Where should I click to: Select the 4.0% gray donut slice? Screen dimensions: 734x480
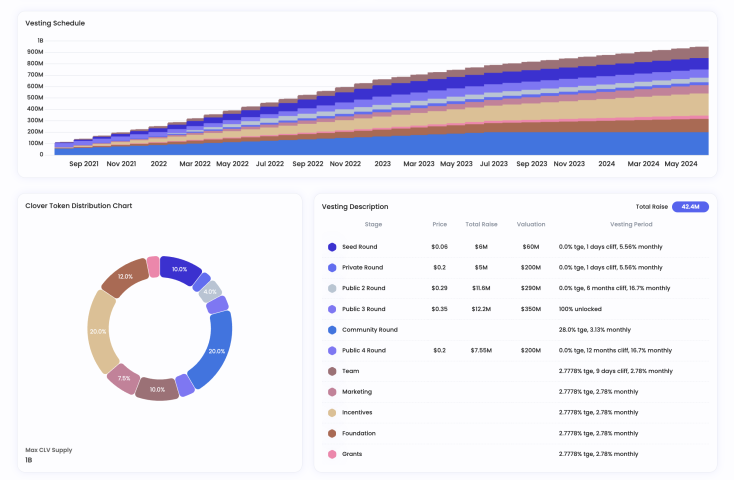pyautogui.click(x=210, y=292)
